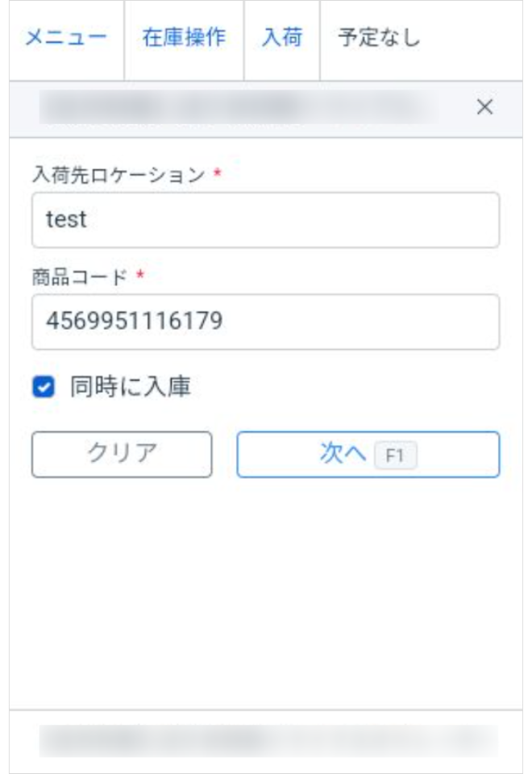532x774 pixels.
Task: Click the red asterisk beside 入荷先ロケーション
Action: 217,174
